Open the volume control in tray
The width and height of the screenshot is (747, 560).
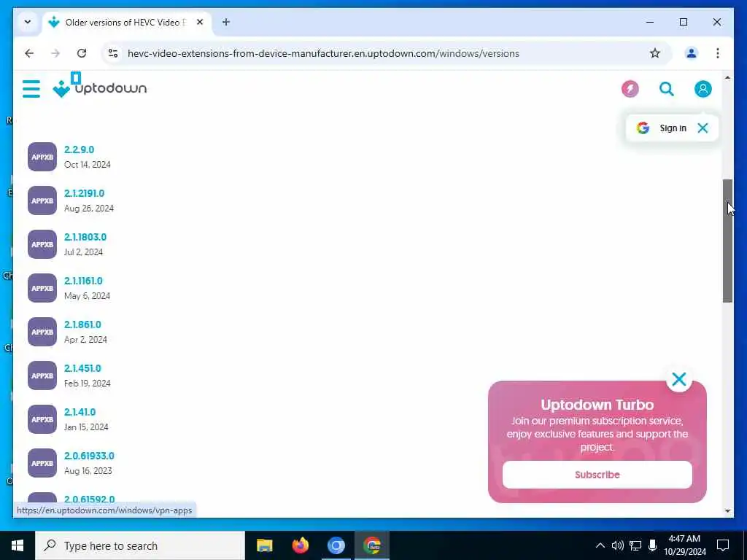tap(618, 545)
